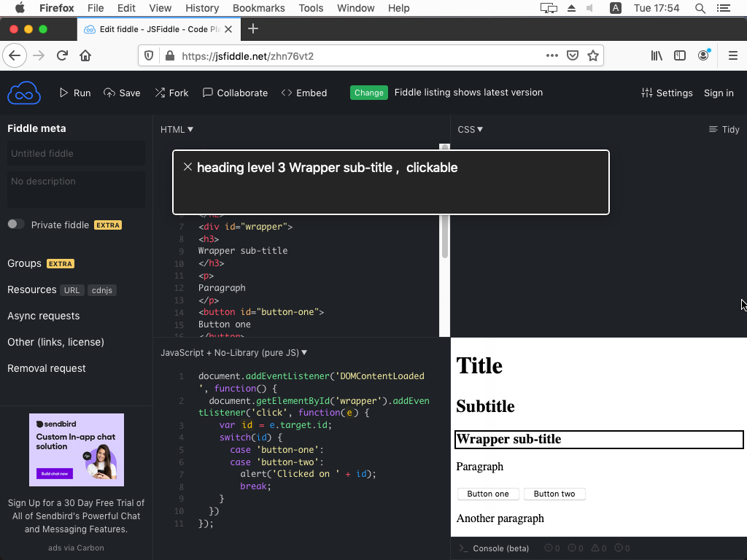Go forward in Firefox
This screenshot has width=747, height=560.
pyautogui.click(x=39, y=55)
